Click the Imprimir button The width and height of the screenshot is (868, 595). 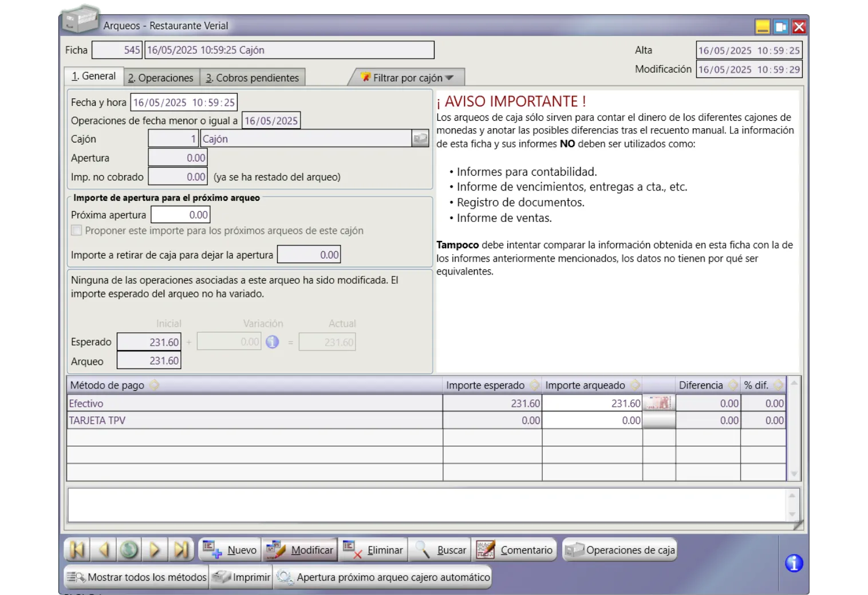pos(241,577)
